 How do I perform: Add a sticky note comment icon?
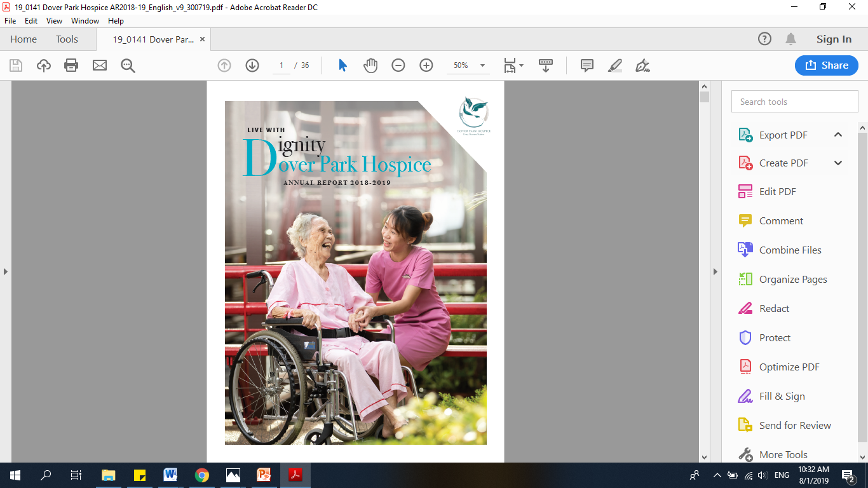pyautogui.click(x=587, y=65)
